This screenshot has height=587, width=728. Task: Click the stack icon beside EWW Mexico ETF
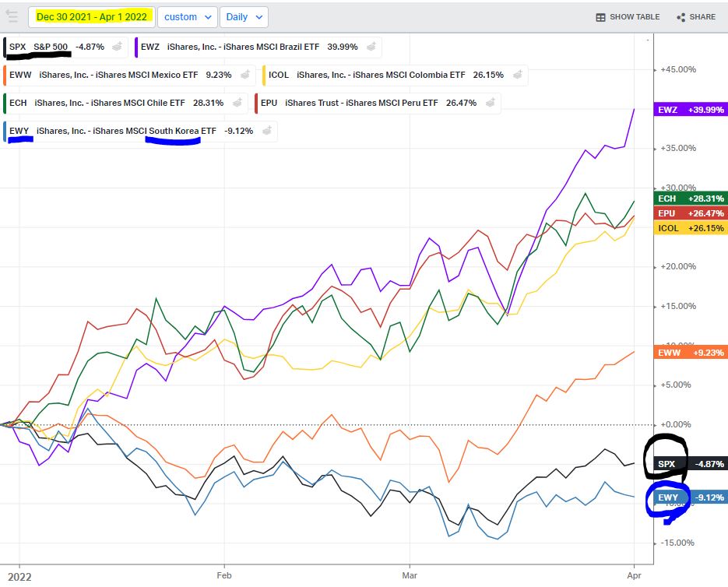(245, 75)
